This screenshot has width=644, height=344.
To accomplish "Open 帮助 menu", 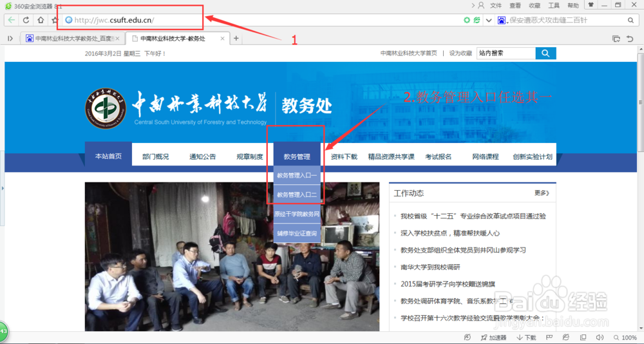I will click(573, 5).
